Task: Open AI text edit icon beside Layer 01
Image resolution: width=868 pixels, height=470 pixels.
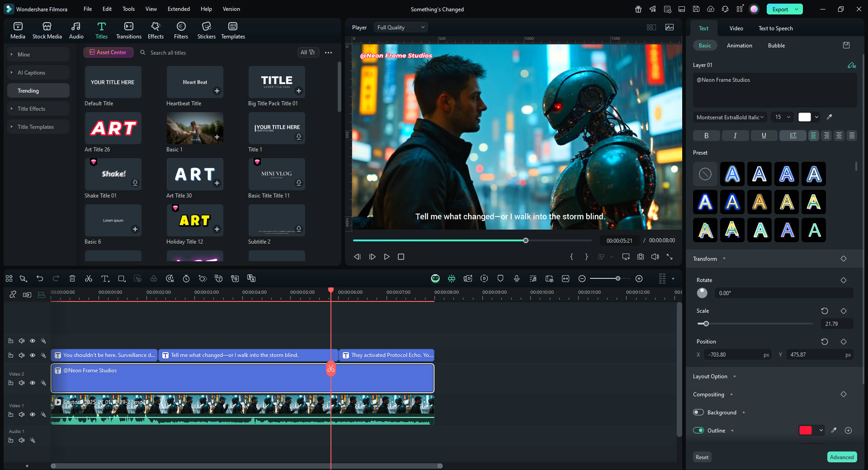Action: (x=852, y=65)
